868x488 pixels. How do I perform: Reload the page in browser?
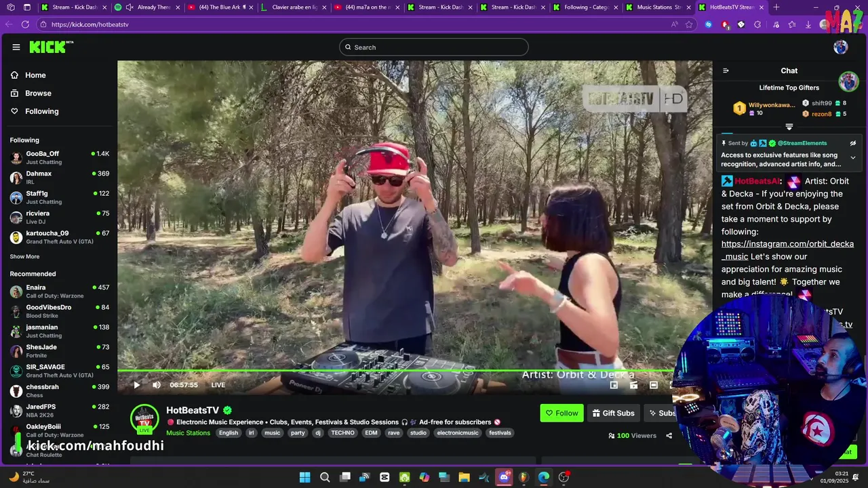click(25, 24)
